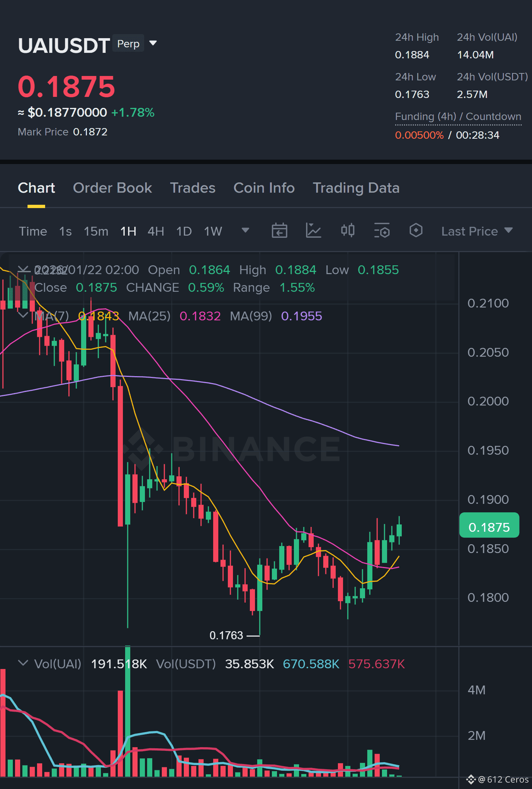
Task: Switch to the Order Book tab
Action: click(112, 188)
